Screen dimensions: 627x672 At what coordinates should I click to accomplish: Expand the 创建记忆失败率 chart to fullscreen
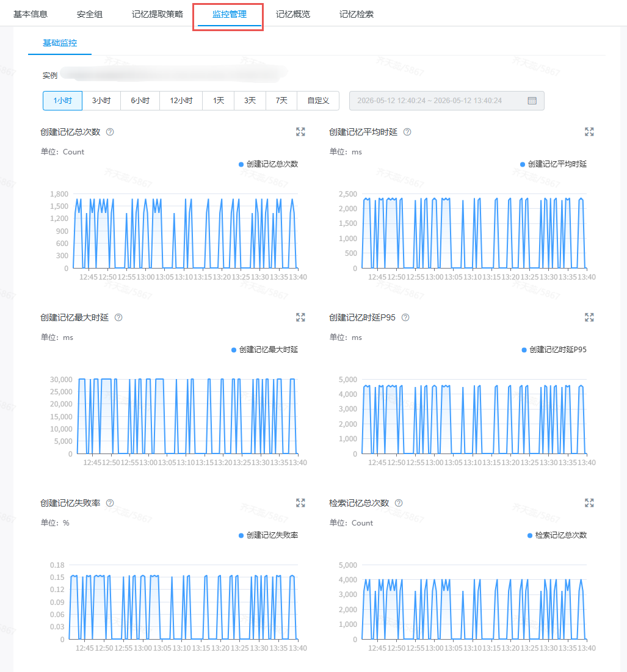click(300, 503)
